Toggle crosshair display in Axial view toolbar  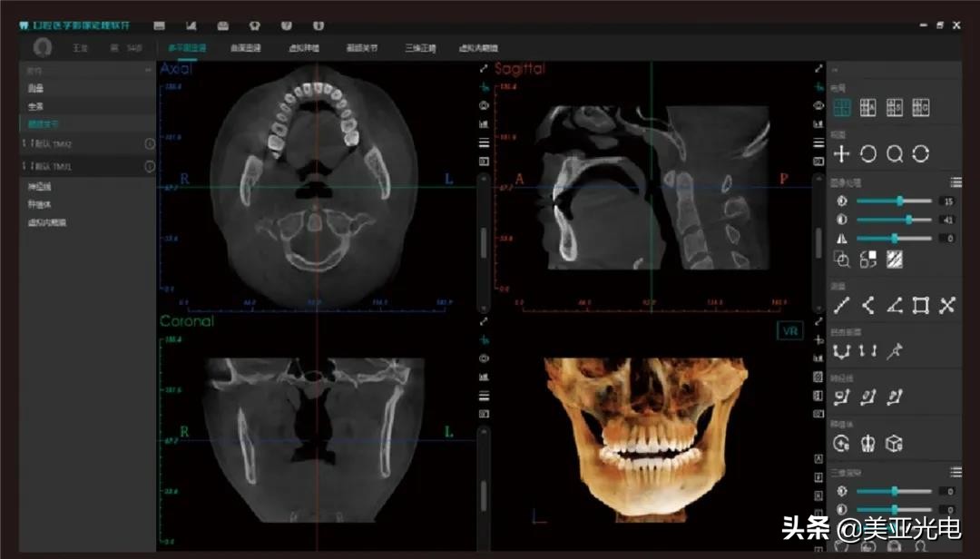click(x=484, y=87)
